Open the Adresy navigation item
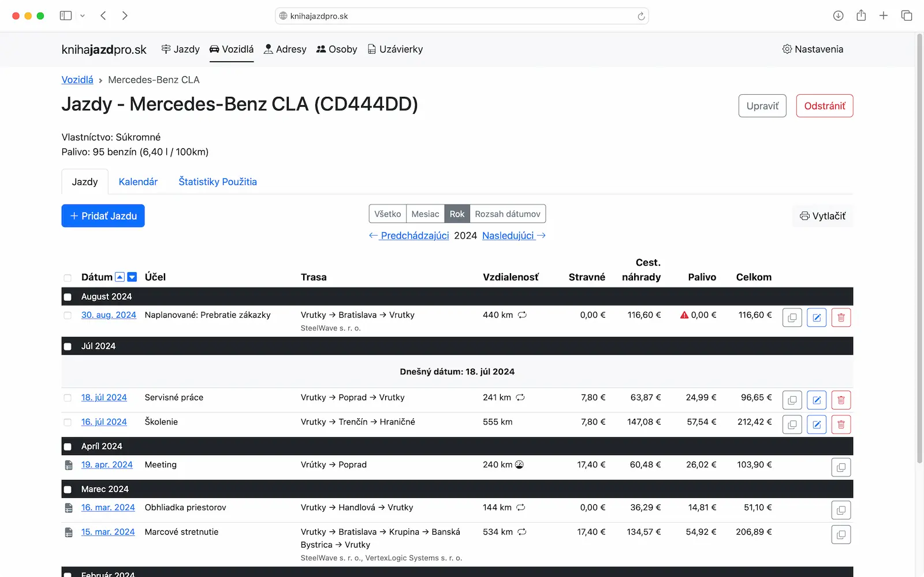Screen dimensions: 924x577 [x=285, y=49]
